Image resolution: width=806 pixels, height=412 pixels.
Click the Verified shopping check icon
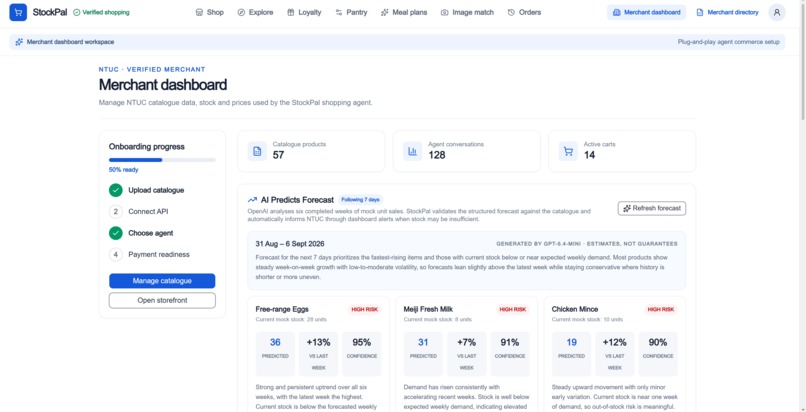click(77, 12)
